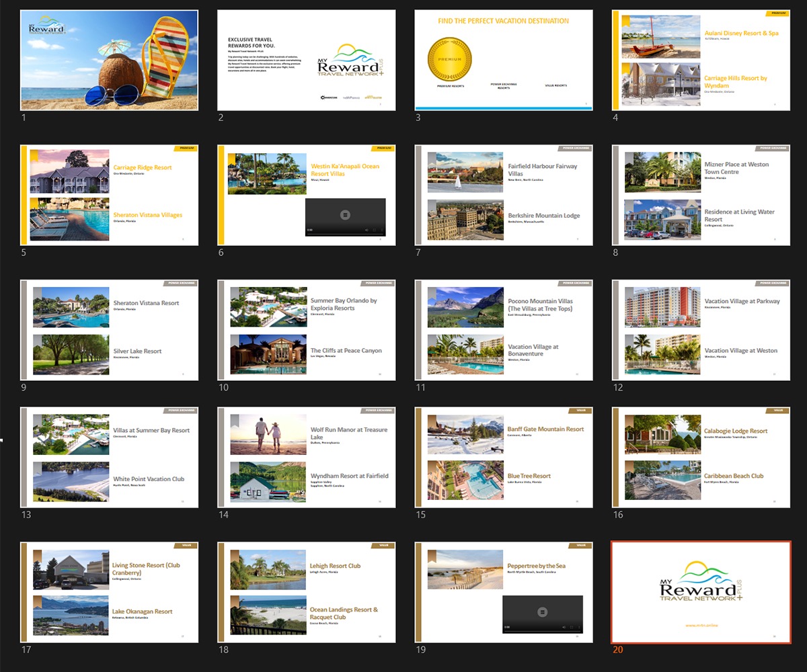
Task: Click 'Lehigh Resort Club' heading
Action: click(x=335, y=566)
